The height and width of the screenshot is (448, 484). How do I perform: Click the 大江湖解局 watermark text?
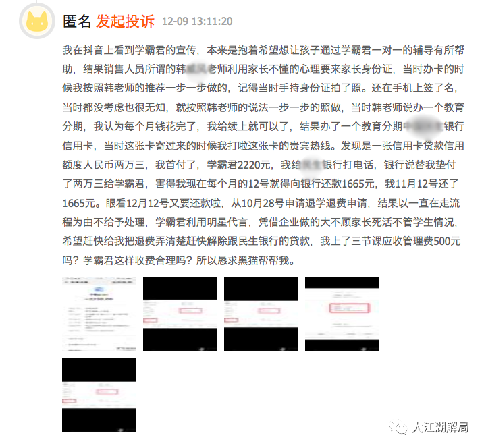pyautogui.click(x=440, y=427)
